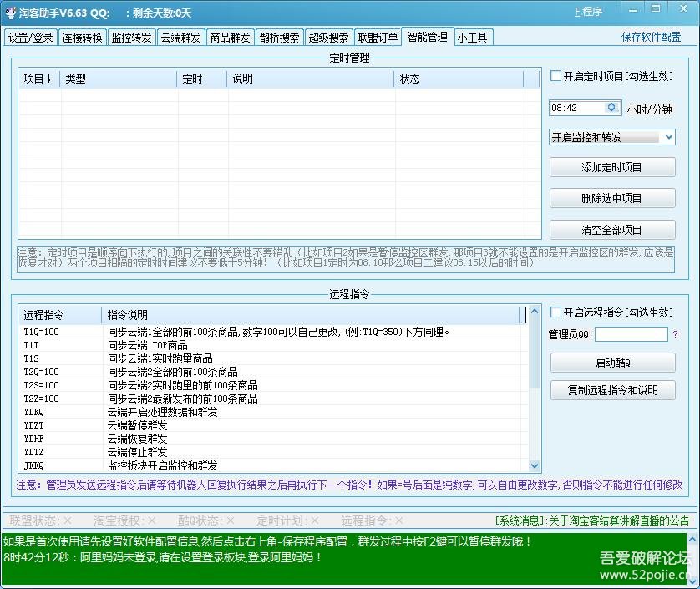Image resolution: width=700 pixels, height=589 pixels.
Task: Select the YDKQ command row
Action: pos(273,412)
